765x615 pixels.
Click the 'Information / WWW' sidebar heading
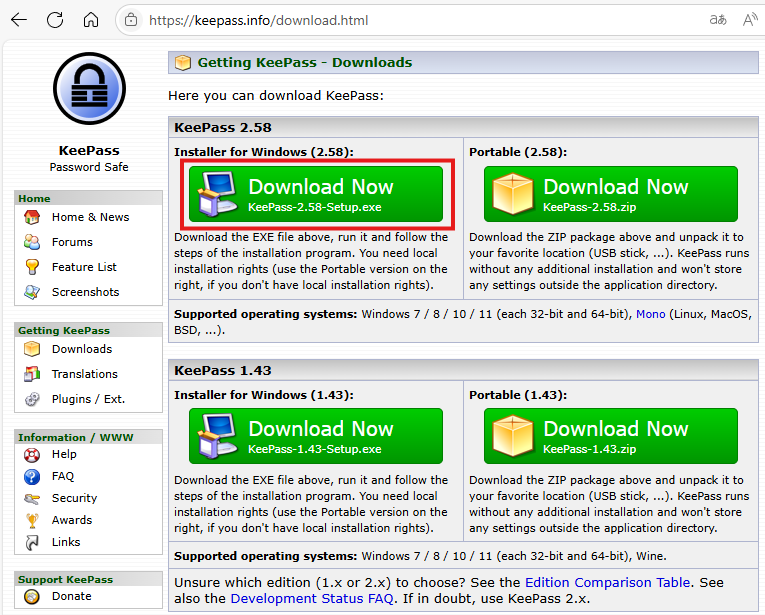coord(76,437)
